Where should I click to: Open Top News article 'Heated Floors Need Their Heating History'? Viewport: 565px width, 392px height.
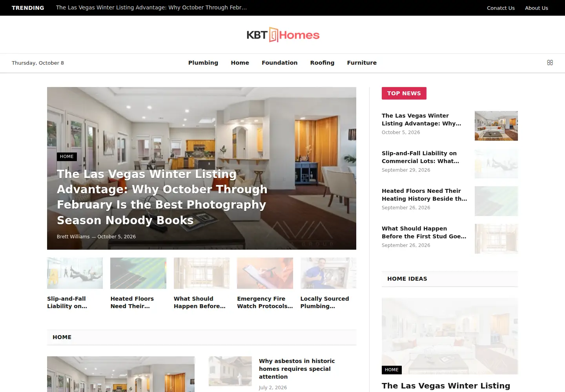click(x=425, y=195)
